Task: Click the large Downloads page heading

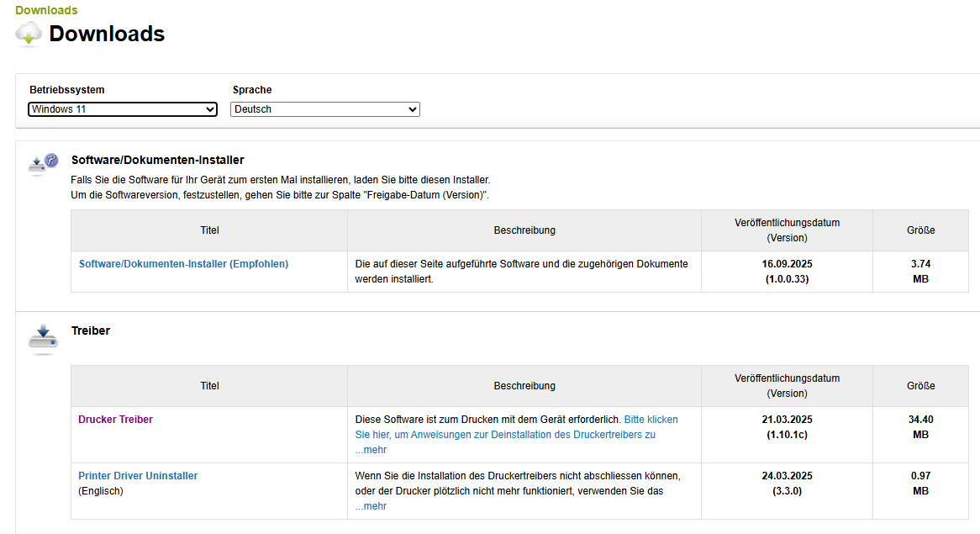Action: tap(107, 34)
